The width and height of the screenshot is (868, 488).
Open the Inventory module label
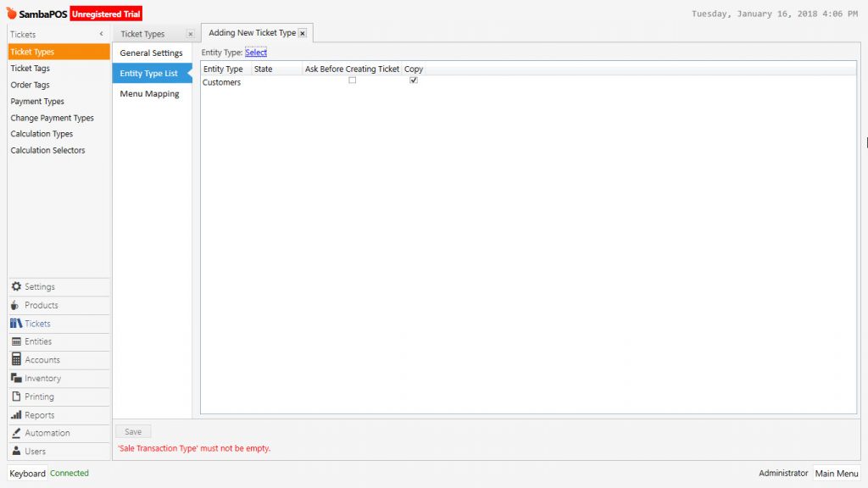click(x=42, y=379)
